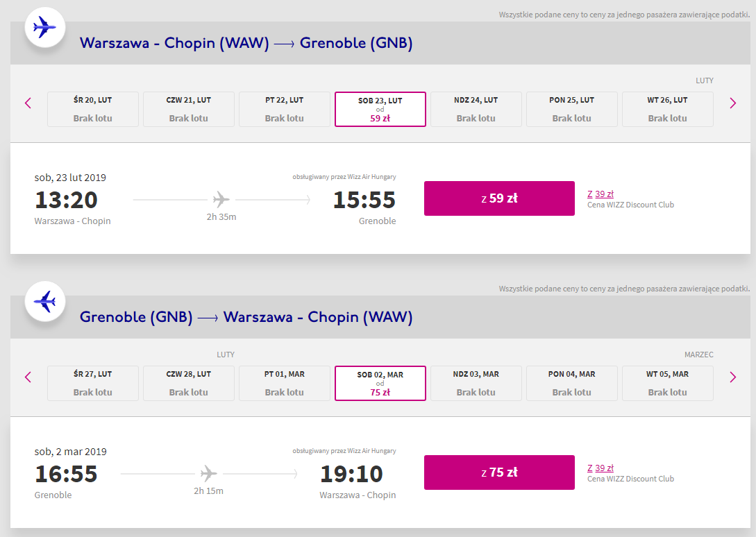The height and width of the screenshot is (537, 756).
Task: Click the grey plane icon above 2h 15m
Action: pyautogui.click(x=208, y=474)
